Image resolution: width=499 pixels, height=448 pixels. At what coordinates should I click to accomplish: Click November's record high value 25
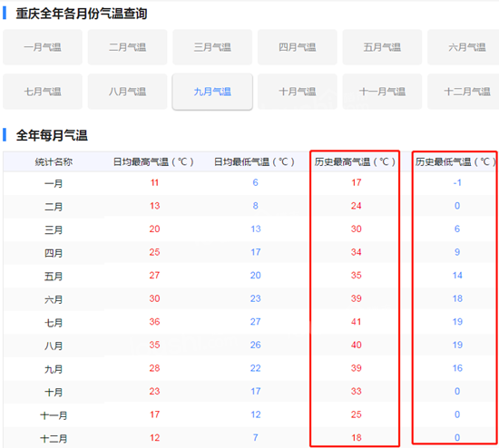click(x=357, y=414)
